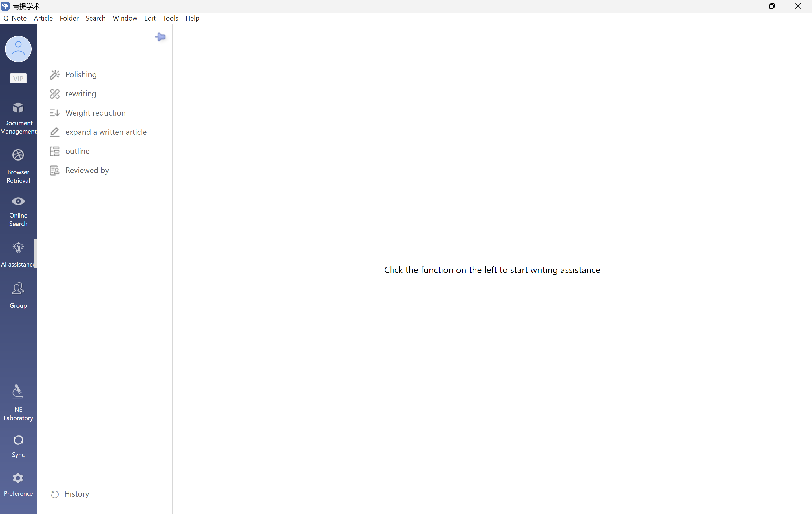812x514 pixels.
Task: Open the Search menu
Action: click(x=95, y=18)
